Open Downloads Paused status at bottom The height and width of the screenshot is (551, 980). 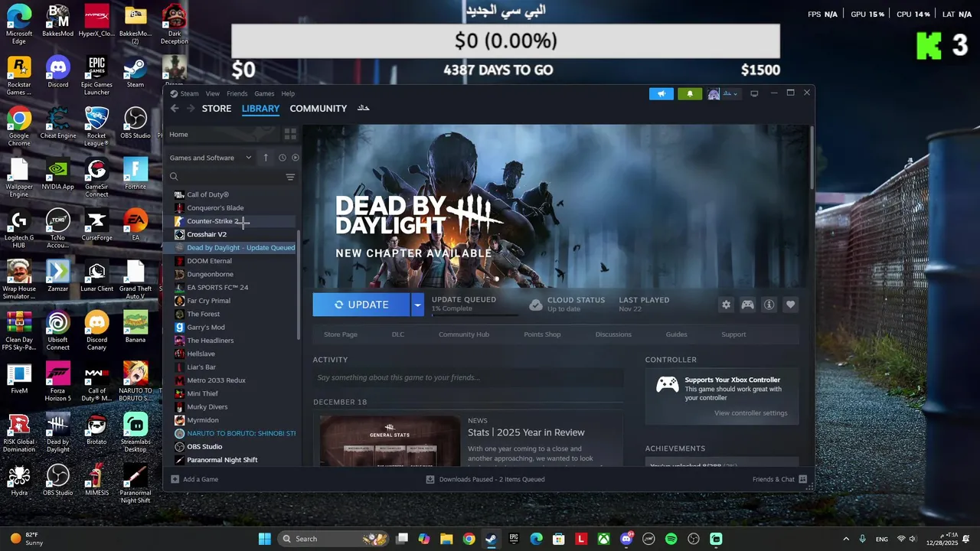click(485, 479)
